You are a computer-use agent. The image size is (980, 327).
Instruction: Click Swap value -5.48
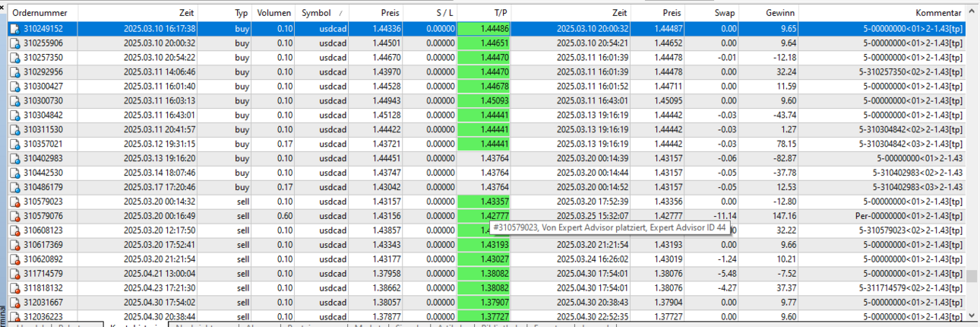point(727,274)
